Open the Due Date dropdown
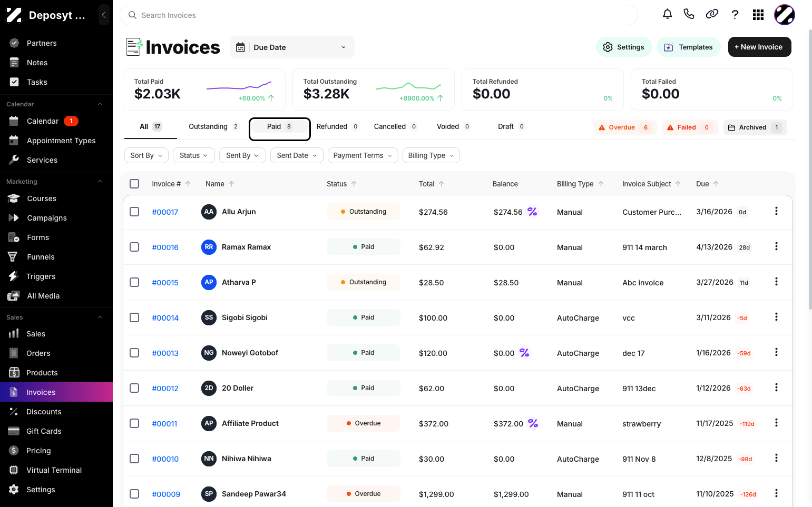The width and height of the screenshot is (812, 507). [x=292, y=47]
